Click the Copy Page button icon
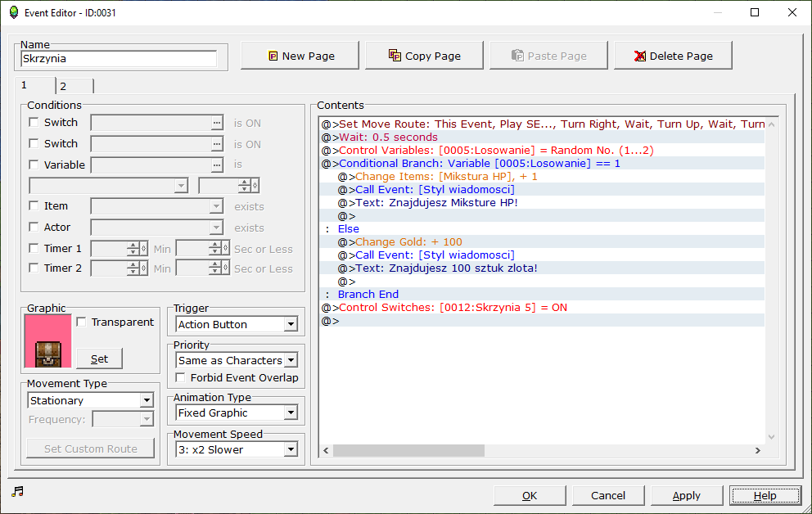Image resolution: width=812 pixels, height=514 pixels. tap(395, 56)
